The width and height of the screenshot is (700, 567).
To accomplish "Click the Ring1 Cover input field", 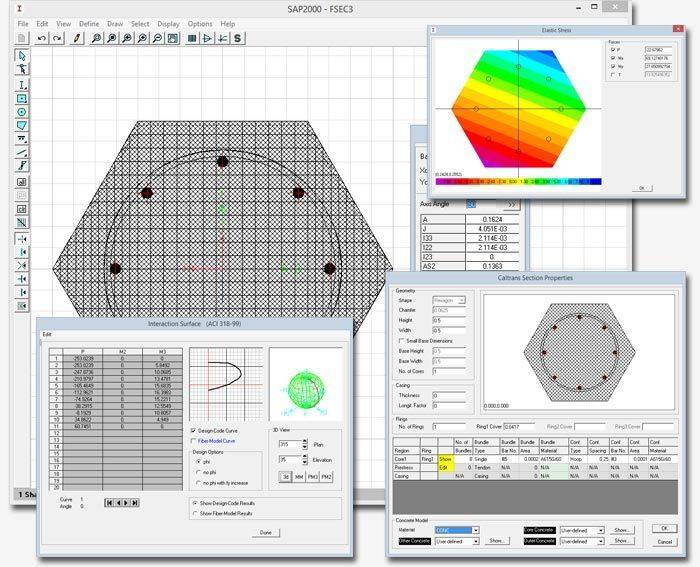I will click(519, 427).
